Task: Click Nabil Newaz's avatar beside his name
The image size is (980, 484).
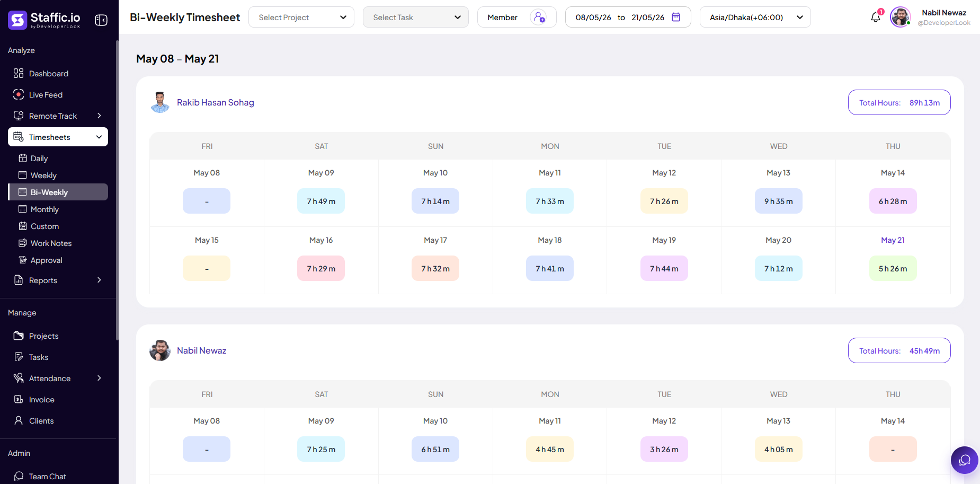Action: (160, 350)
